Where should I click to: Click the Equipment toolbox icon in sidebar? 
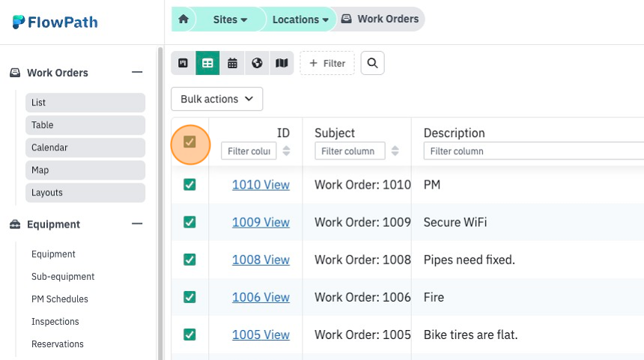(x=15, y=224)
